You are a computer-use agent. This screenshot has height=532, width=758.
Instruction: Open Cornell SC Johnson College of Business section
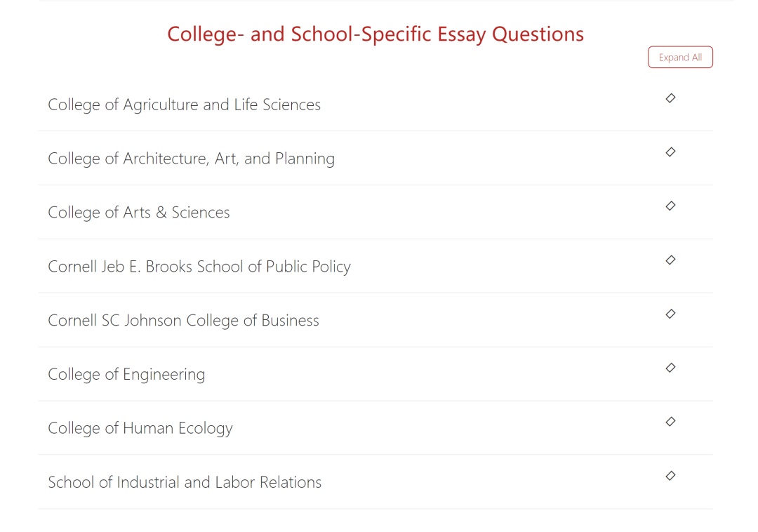tap(183, 321)
